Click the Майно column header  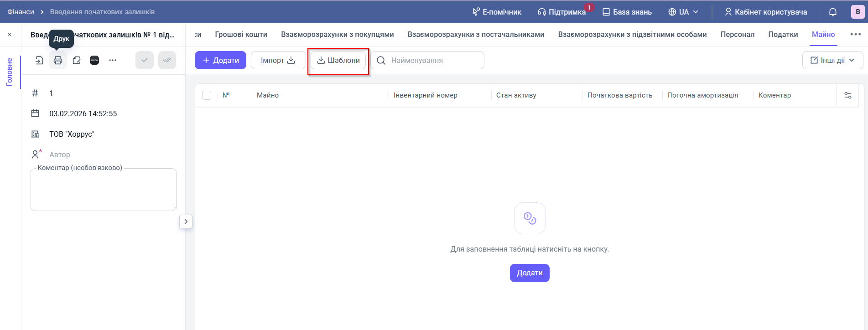[x=268, y=95]
